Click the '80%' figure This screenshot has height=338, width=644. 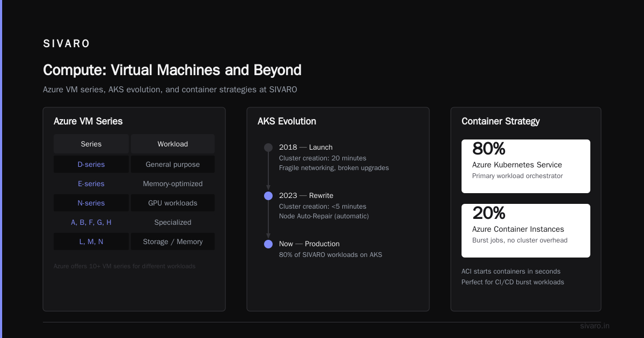point(489,149)
